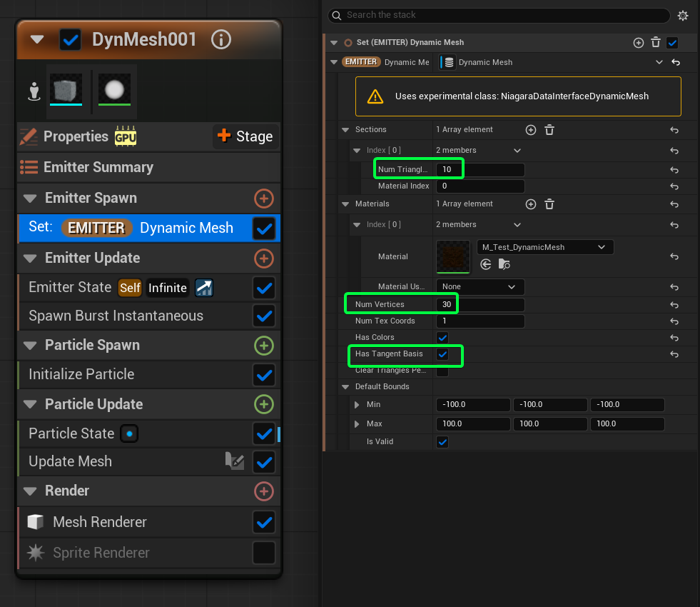Open the M_Test_DynamicMesh material dropdown
The image size is (700, 607).
pyautogui.click(x=545, y=247)
